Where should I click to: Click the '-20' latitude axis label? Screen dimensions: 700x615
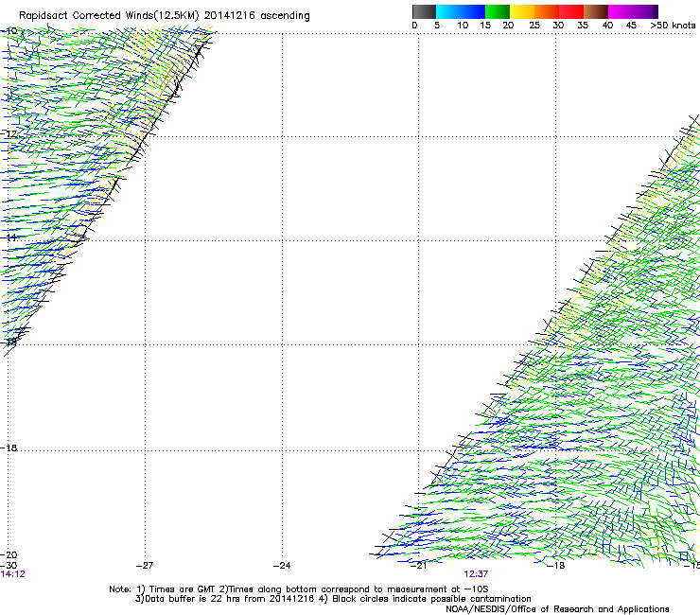(x=9, y=554)
